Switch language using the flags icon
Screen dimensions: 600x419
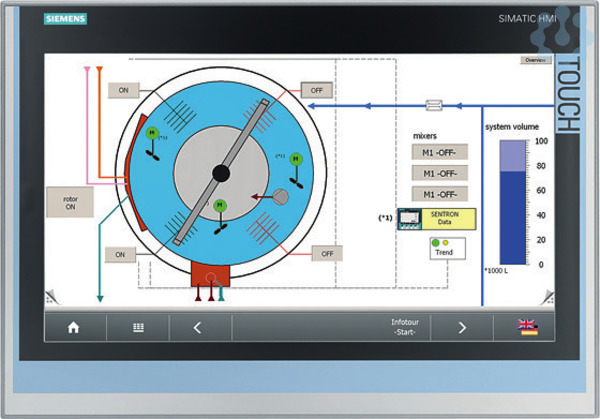tap(528, 327)
